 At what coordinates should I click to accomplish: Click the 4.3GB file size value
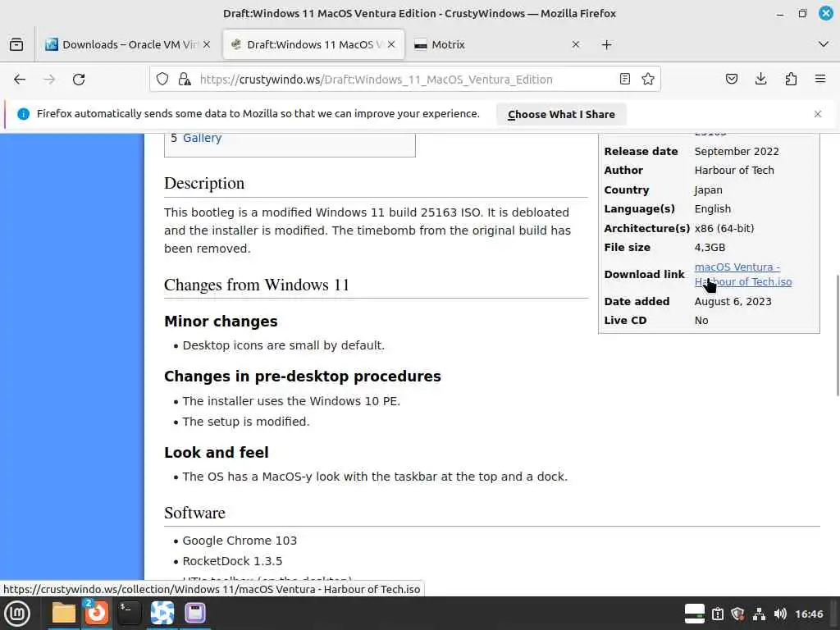click(710, 248)
